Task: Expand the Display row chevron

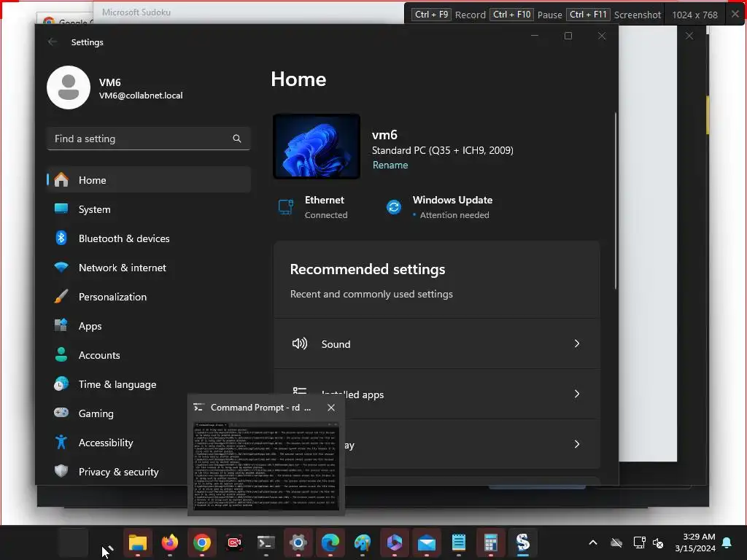Action: 577,444
